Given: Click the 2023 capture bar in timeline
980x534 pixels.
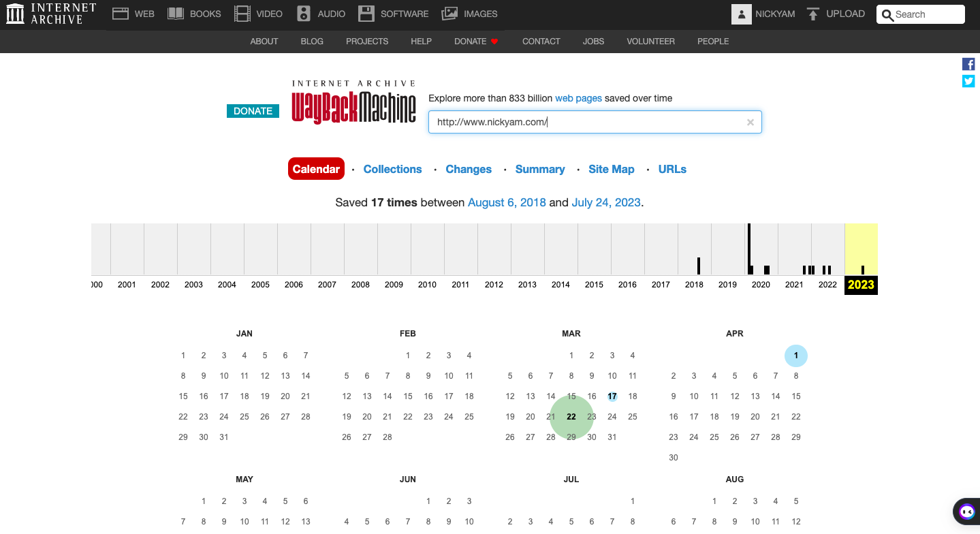Looking at the screenshot, I should point(863,270).
